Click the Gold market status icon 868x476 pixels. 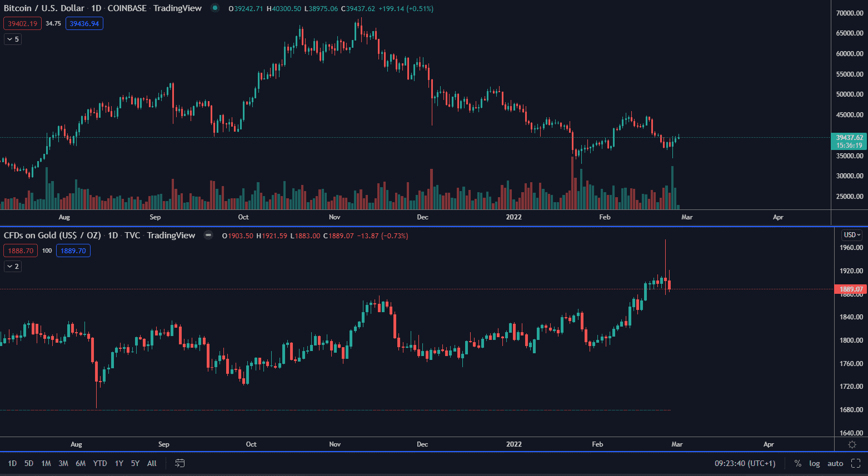208,236
